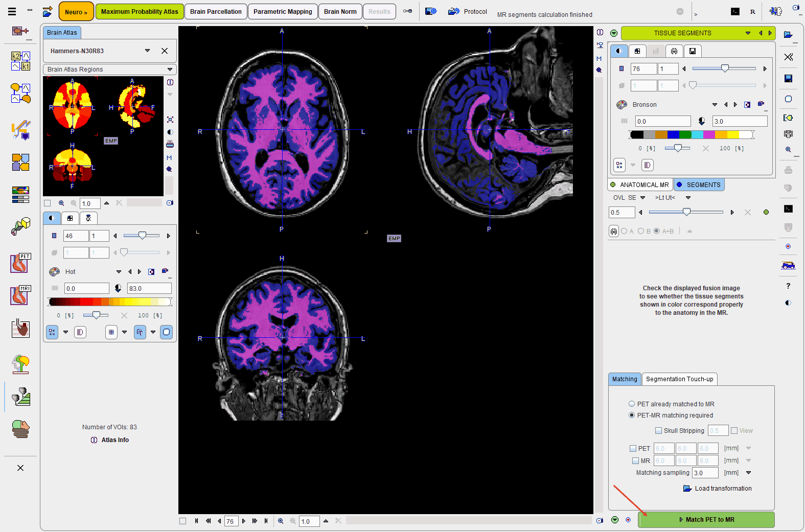Click the layout grid tab in Tissue Segments
The height and width of the screenshot is (532, 805).
tap(637, 51)
